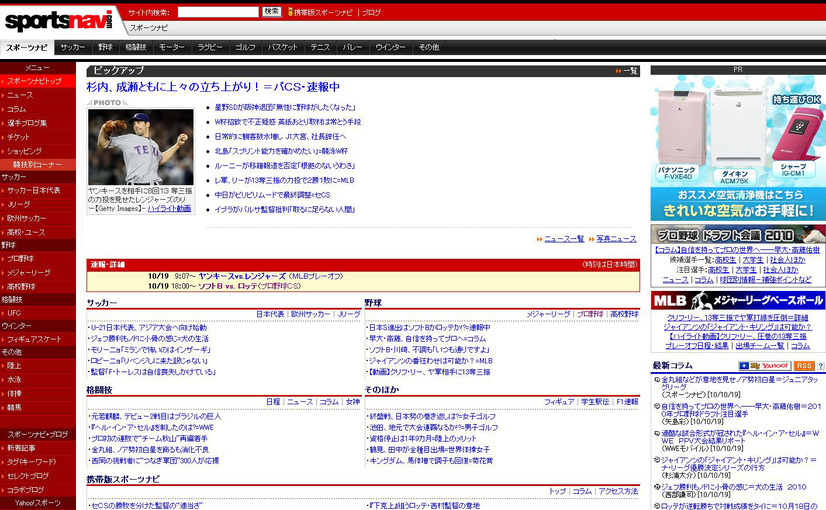The width and height of the screenshot is (826, 510).
Task: Open プレーオフ日程・結果 link under MLB banner
Action: [x=696, y=346]
